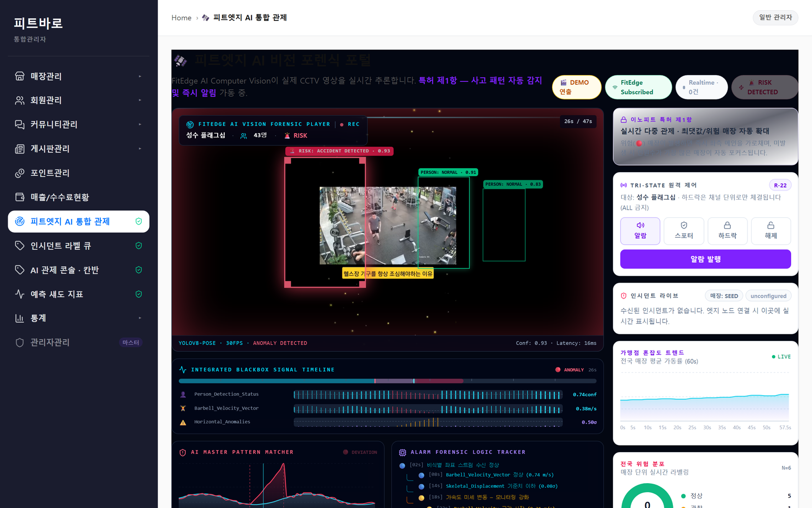The image size is (812, 508).
Task: Open 매출/수수료현황 menu item
Action: (x=79, y=197)
